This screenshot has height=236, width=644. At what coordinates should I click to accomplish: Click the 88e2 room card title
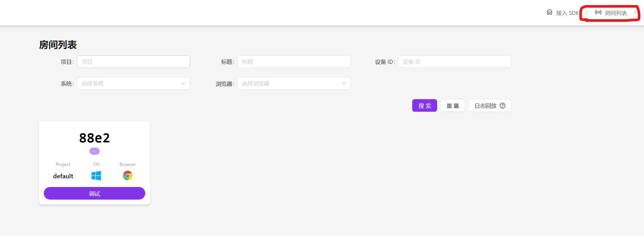pos(94,138)
